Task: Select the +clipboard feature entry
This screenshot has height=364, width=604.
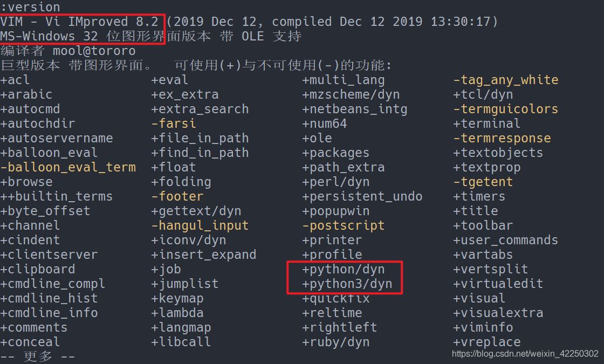Action: (x=38, y=269)
